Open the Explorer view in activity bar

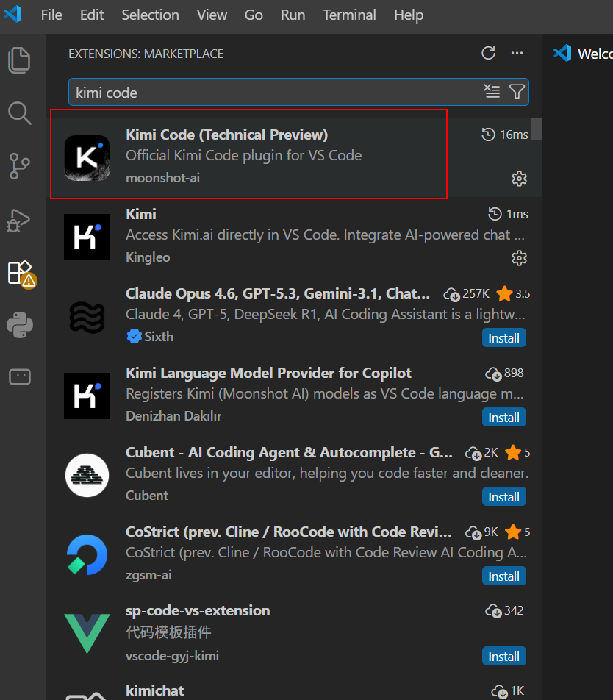coord(20,60)
